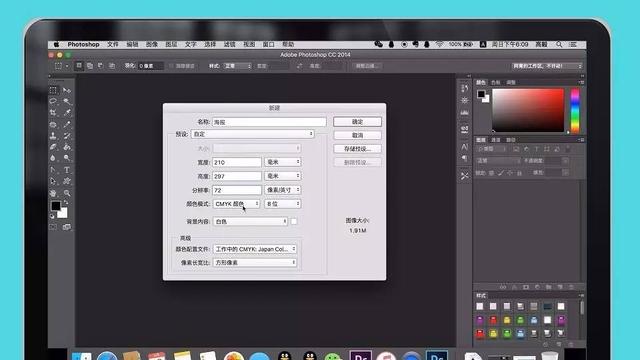Switch to the 色板 tab in Color panel
The height and width of the screenshot is (360, 640).
tap(496, 82)
